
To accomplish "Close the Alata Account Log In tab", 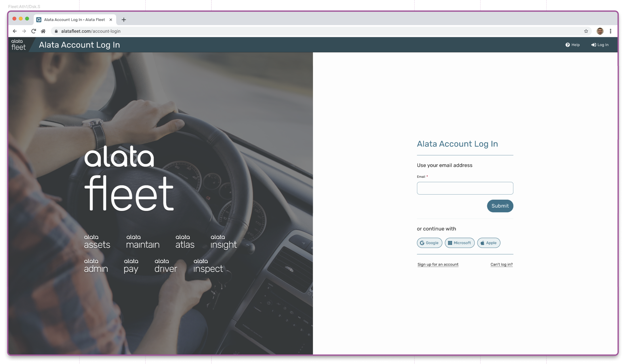I will click(x=111, y=20).
